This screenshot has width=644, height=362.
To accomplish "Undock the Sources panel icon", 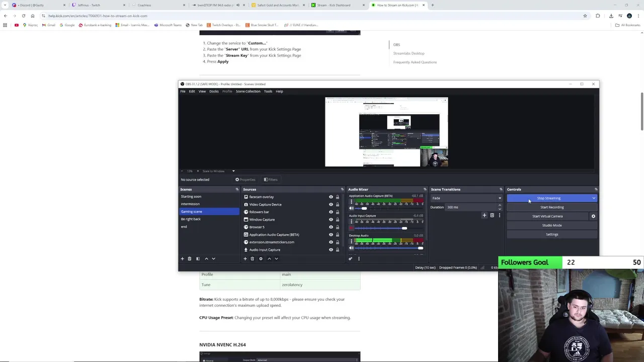I will pos(342,190).
